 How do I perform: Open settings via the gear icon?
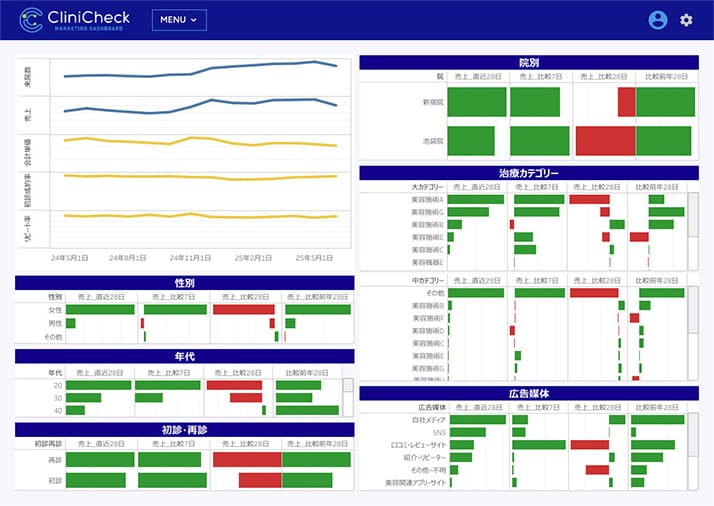point(686,20)
